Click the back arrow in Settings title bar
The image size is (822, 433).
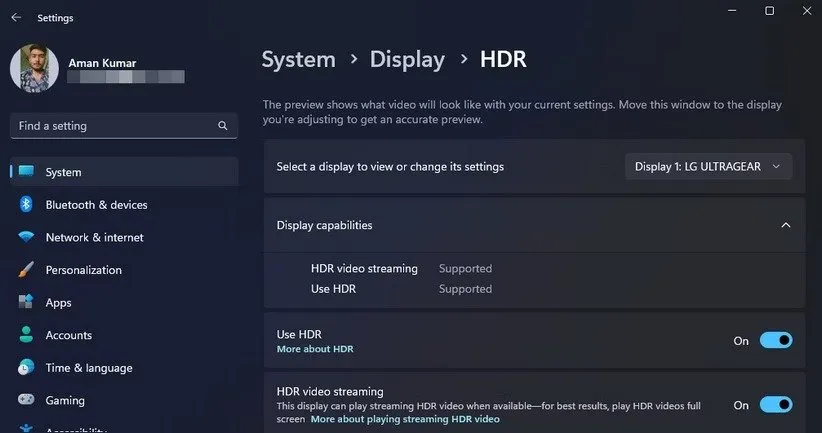tap(16, 18)
